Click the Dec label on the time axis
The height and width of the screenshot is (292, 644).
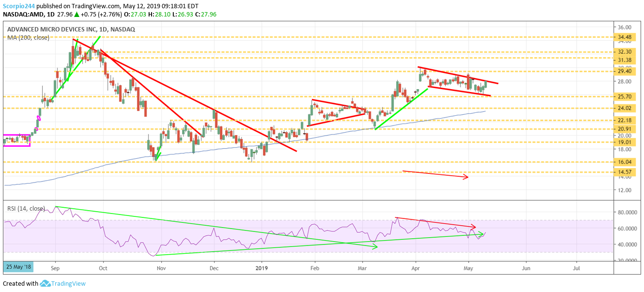tap(214, 267)
